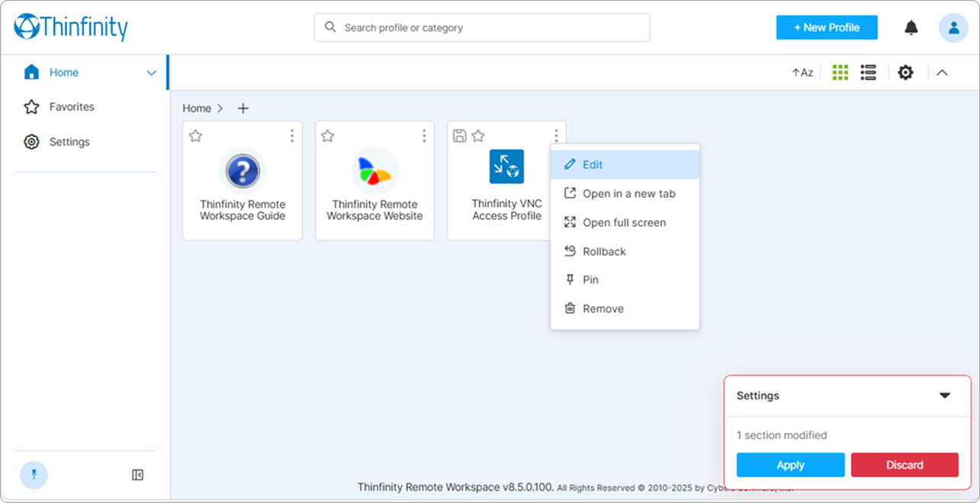Choose Pin from the context menu
Image resolution: width=980 pixels, height=503 pixels.
click(625, 280)
